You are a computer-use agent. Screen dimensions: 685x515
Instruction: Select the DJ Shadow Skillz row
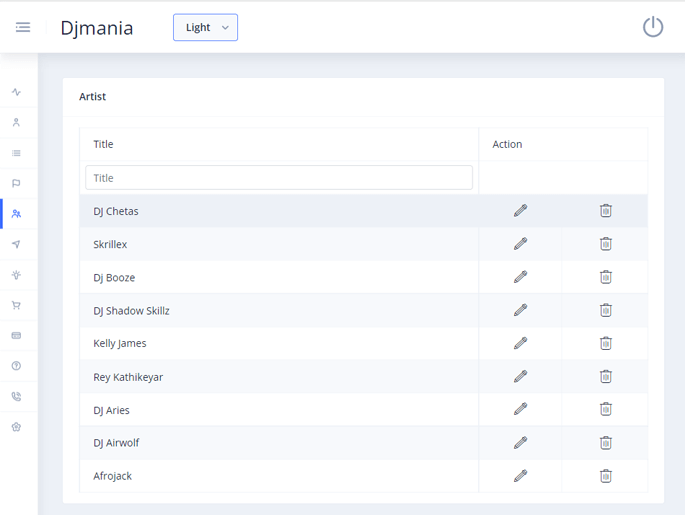coord(131,311)
